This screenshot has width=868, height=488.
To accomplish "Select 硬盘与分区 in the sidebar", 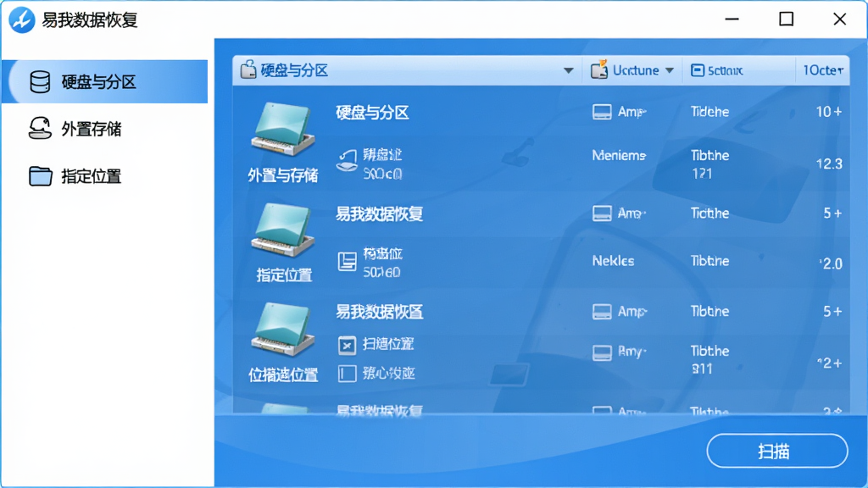I will (x=104, y=82).
